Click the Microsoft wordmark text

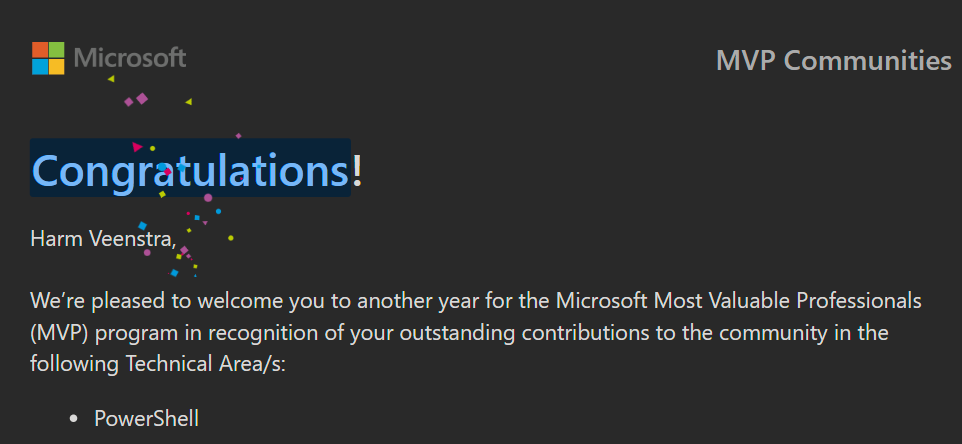(x=130, y=58)
